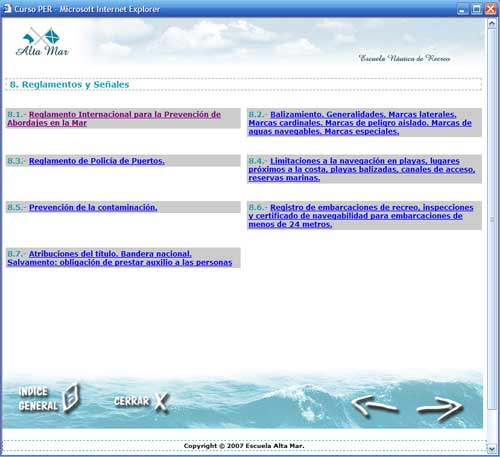This screenshot has height=457, width=500.
Task: Click the Copyright 2007 Escuela Alta Mar text
Action: coord(244,446)
